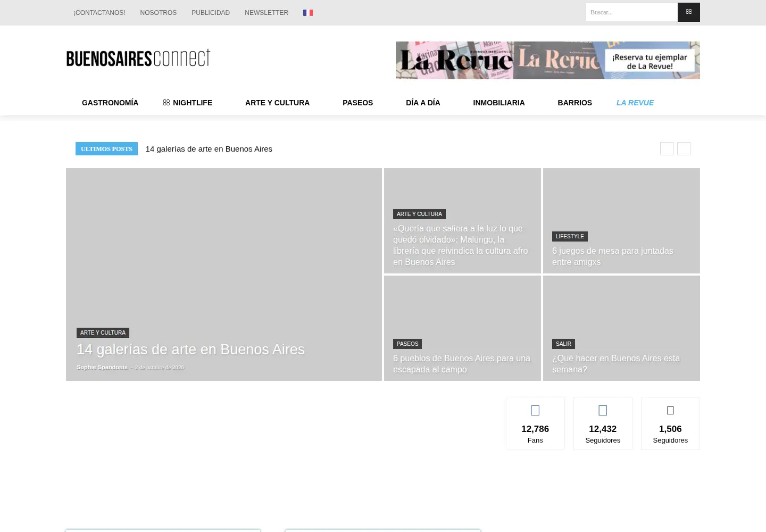This screenshot has width=766, height=532.
Task: Click the Salir category tag
Action: [x=563, y=344]
